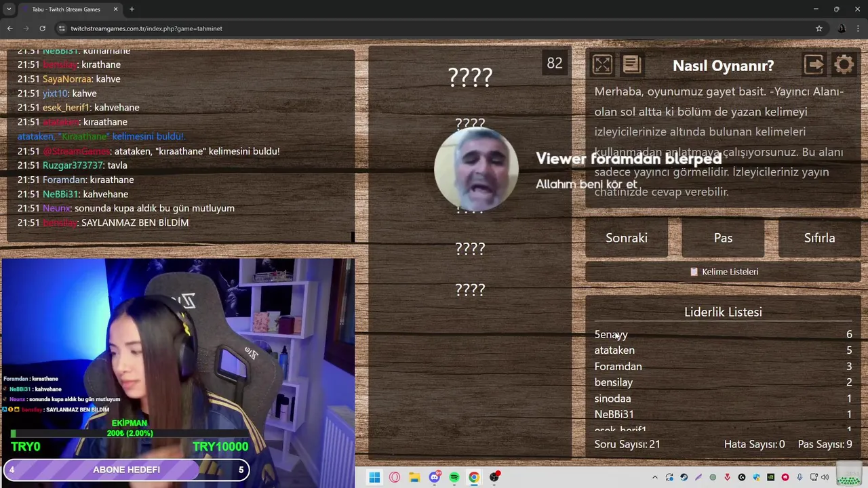Expand the hidden system tray icons chevron
Image resolution: width=868 pixels, height=488 pixels.
coord(654,477)
